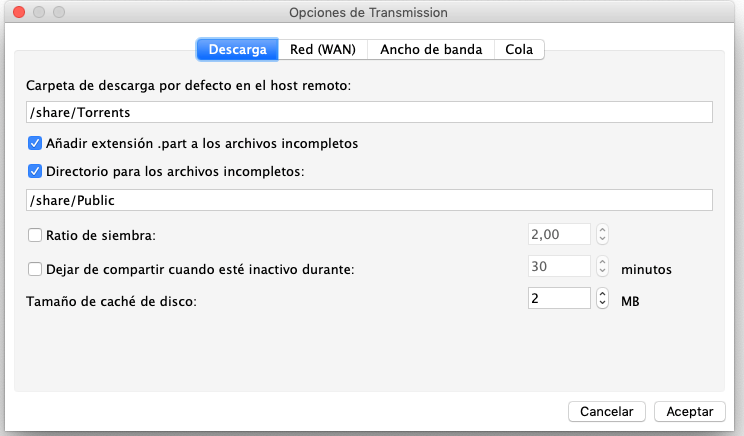Select the Ancho de banda tab
744x436 pixels.
point(431,49)
